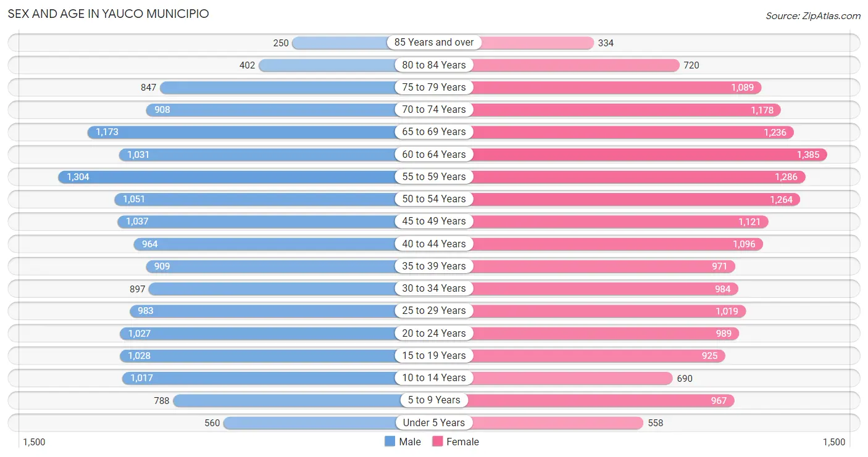
Task: Open the ZipAtlas.com source link
Action: [x=813, y=16]
